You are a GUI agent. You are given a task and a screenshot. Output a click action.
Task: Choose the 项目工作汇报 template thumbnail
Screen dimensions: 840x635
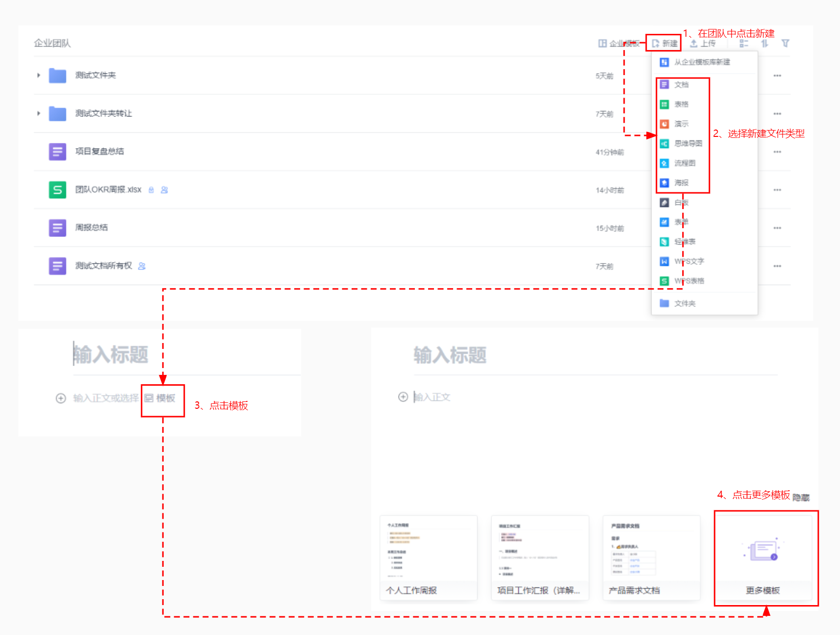(540, 558)
